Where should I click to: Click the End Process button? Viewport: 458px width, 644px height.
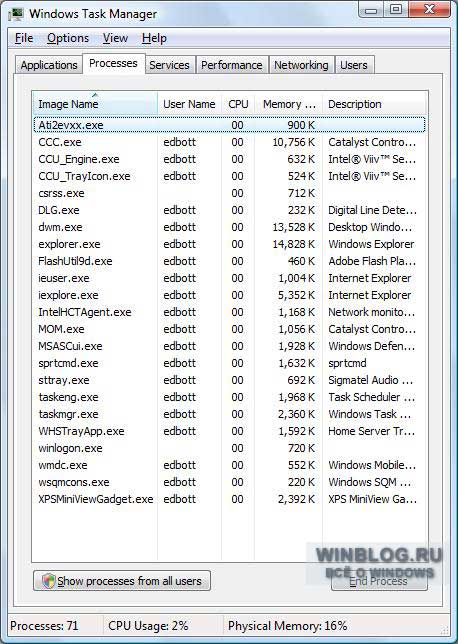click(x=379, y=581)
